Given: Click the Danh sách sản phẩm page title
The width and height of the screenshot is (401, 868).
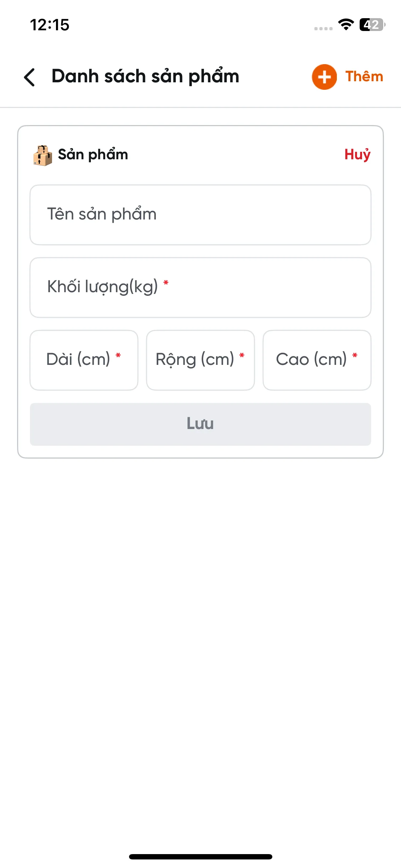Looking at the screenshot, I should 145,77.
